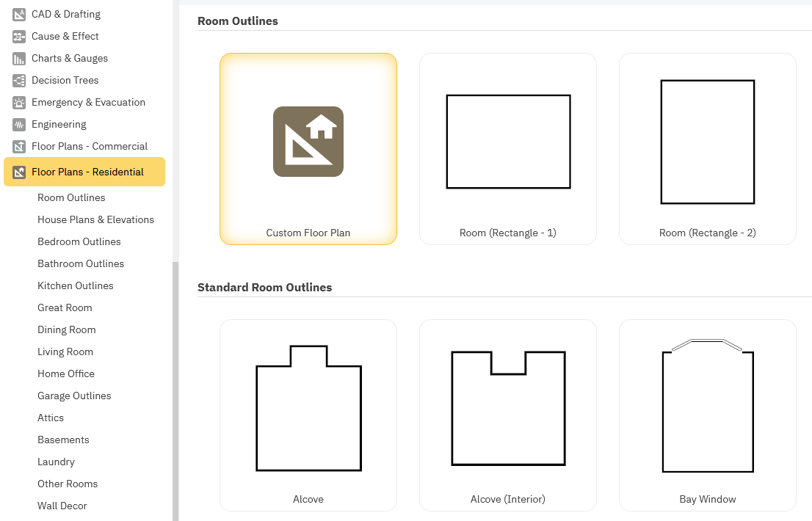Click the Decision Trees category icon
The height and width of the screenshot is (521, 812).
coord(19,80)
